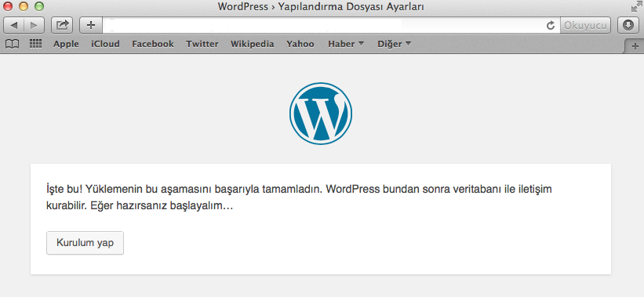Add bookmark with the plus button
Image resolution: width=644 pixels, height=297 pixels.
point(91,25)
